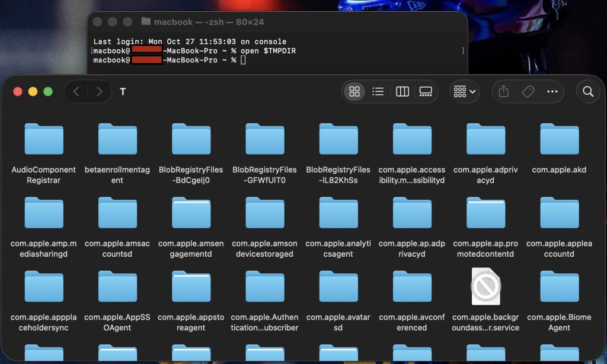This screenshot has width=607, height=364.
Task: Open the More options ellipsis icon
Action: (x=552, y=91)
